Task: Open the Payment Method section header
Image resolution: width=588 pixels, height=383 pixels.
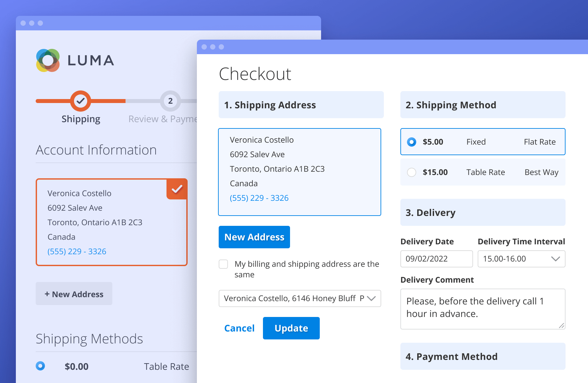Action: [x=483, y=357]
